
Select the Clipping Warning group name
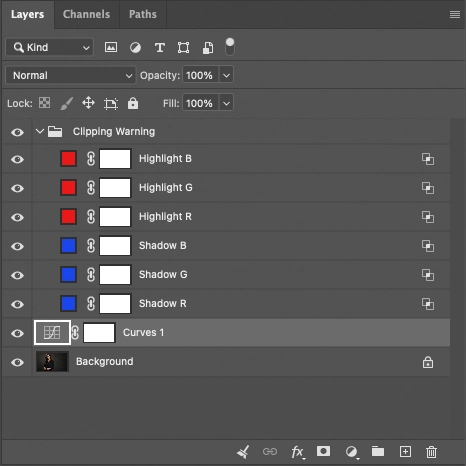pyautogui.click(x=114, y=132)
